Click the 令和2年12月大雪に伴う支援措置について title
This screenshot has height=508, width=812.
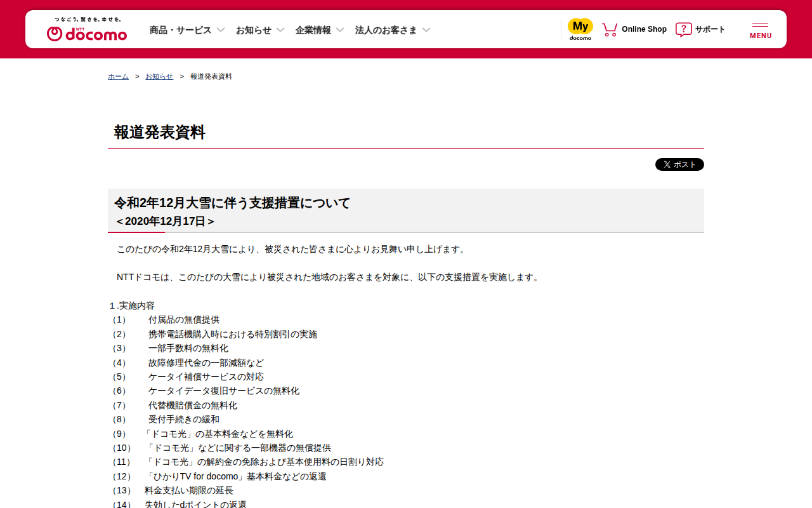point(232,203)
